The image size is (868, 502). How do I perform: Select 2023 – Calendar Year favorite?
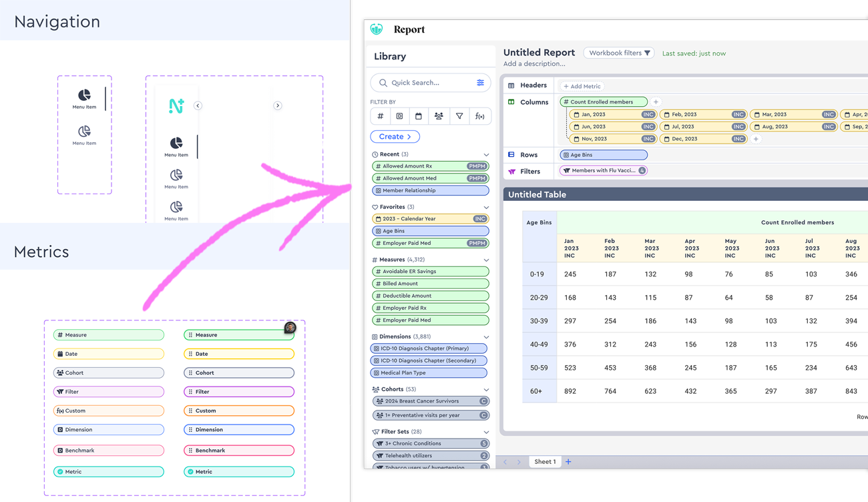point(431,219)
